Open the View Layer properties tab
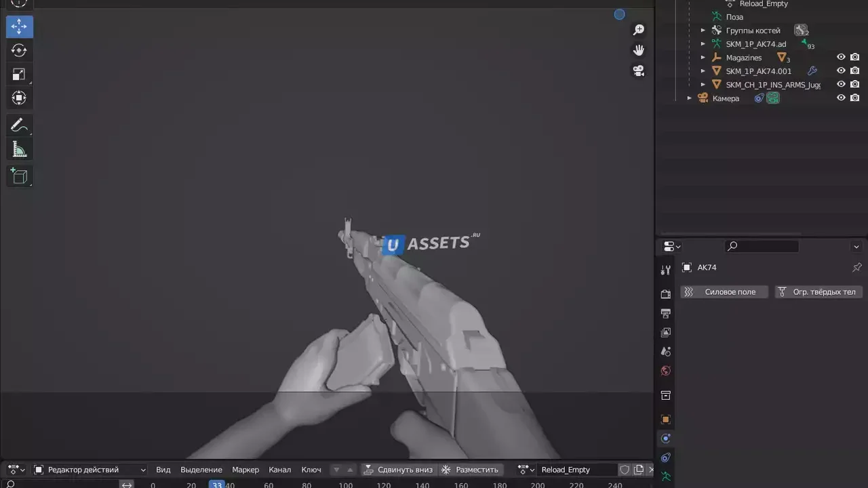The image size is (868, 488). point(666,332)
